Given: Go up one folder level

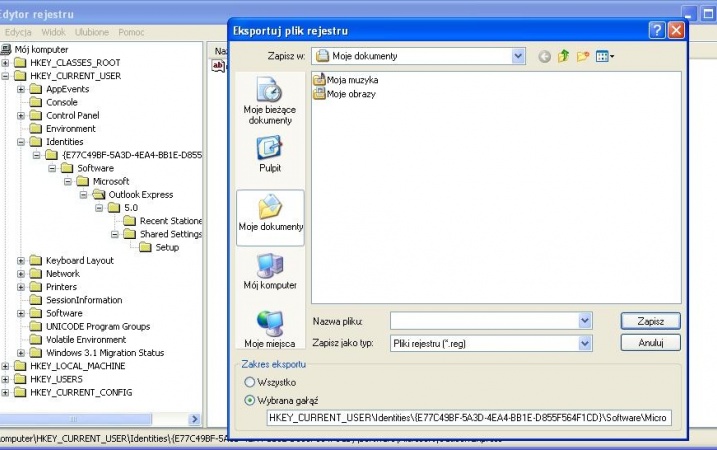Looking at the screenshot, I should click(x=563, y=56).
